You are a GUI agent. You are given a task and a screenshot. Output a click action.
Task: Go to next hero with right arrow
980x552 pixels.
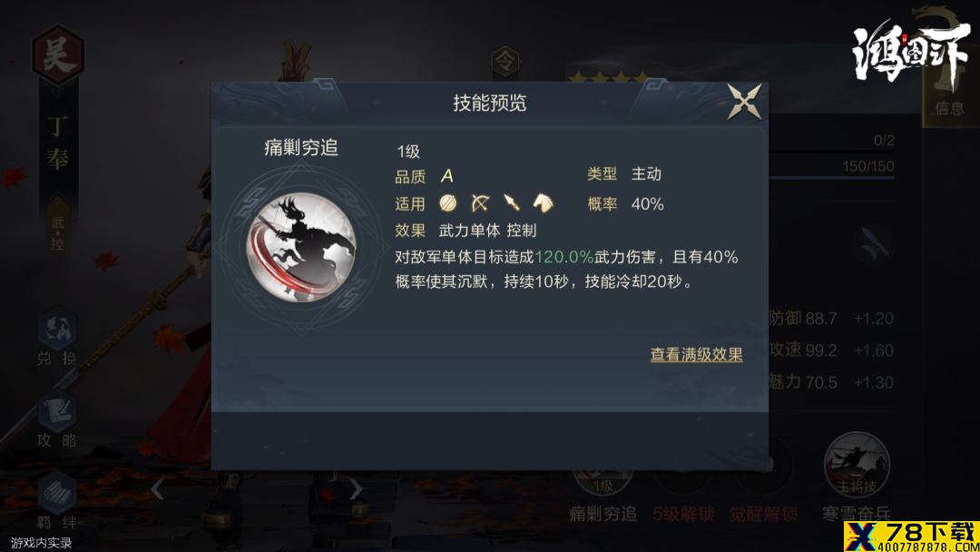355,488
